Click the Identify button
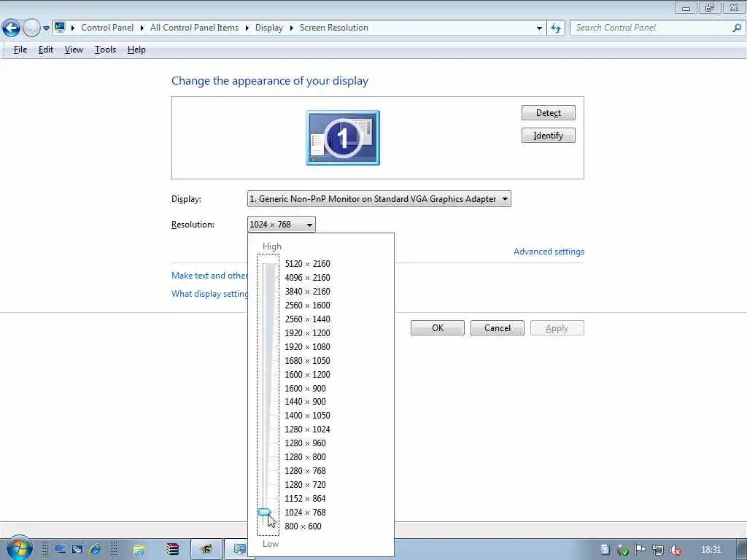 [549, 135]
